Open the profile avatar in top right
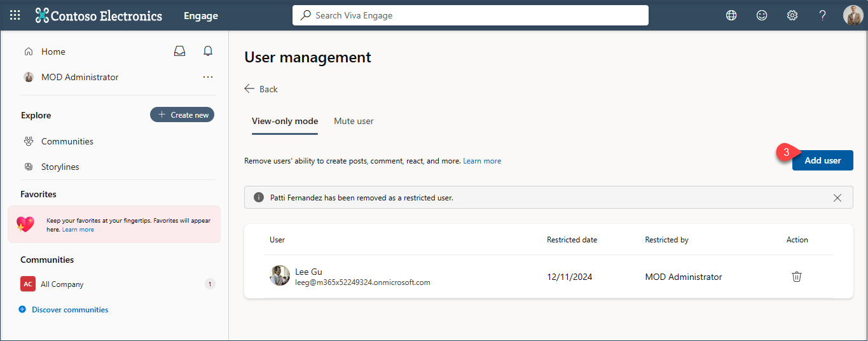 click(x=853, y=15)
